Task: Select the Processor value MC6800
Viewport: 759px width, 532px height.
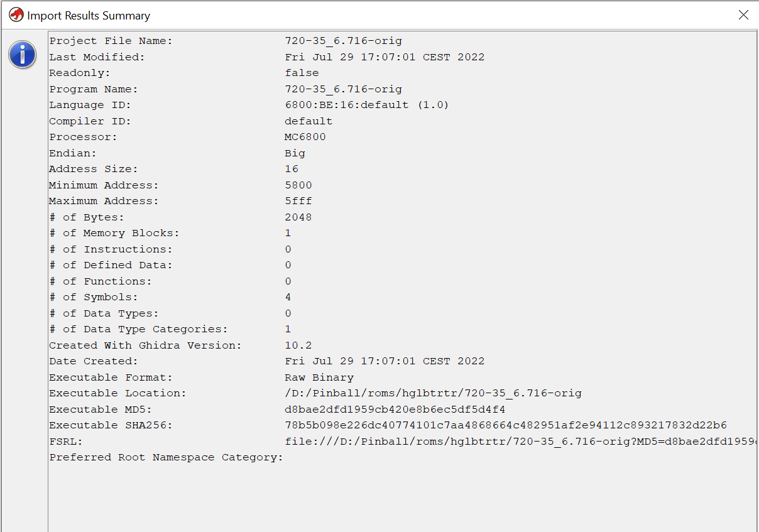Action: point(305,137)
